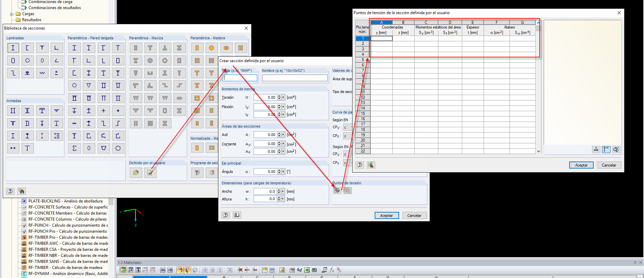
Task: Click Aceptar in Crear sección dialog
Action: (386, 216)
